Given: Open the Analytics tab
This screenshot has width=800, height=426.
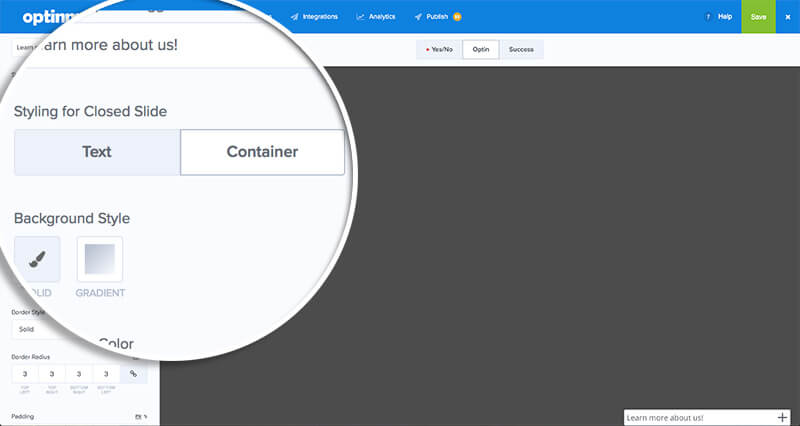Looking at the screenshot, I should click(x=376, y=17).
